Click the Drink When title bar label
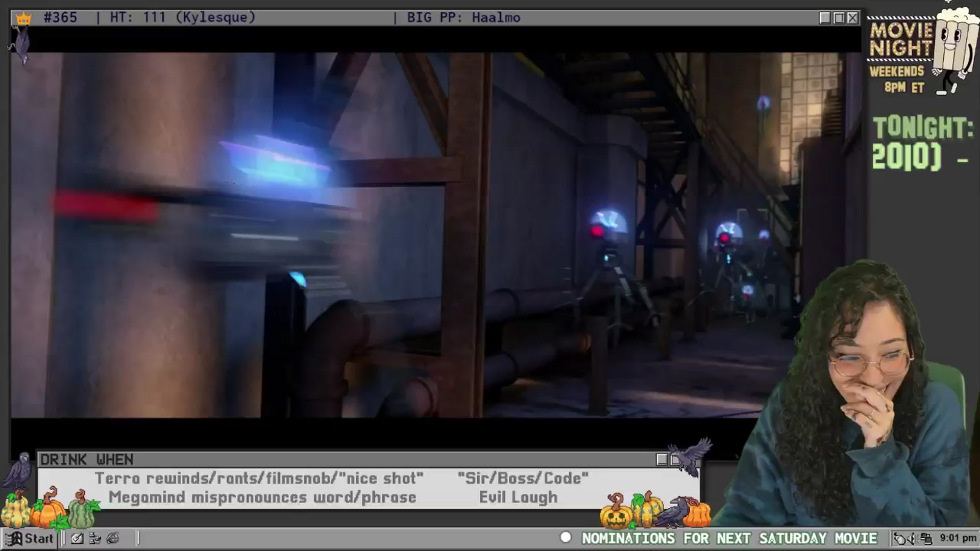980x551 pixels. (87, 460)
